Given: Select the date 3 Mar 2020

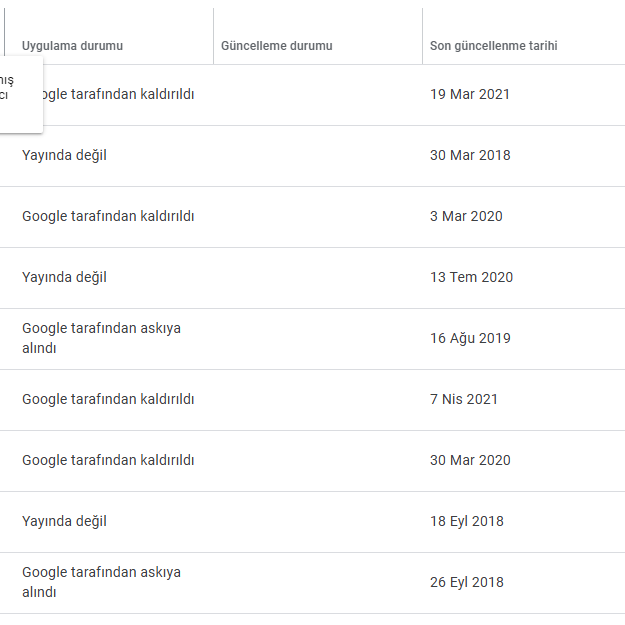Looking at the screenshot, I should pos(466,216).
